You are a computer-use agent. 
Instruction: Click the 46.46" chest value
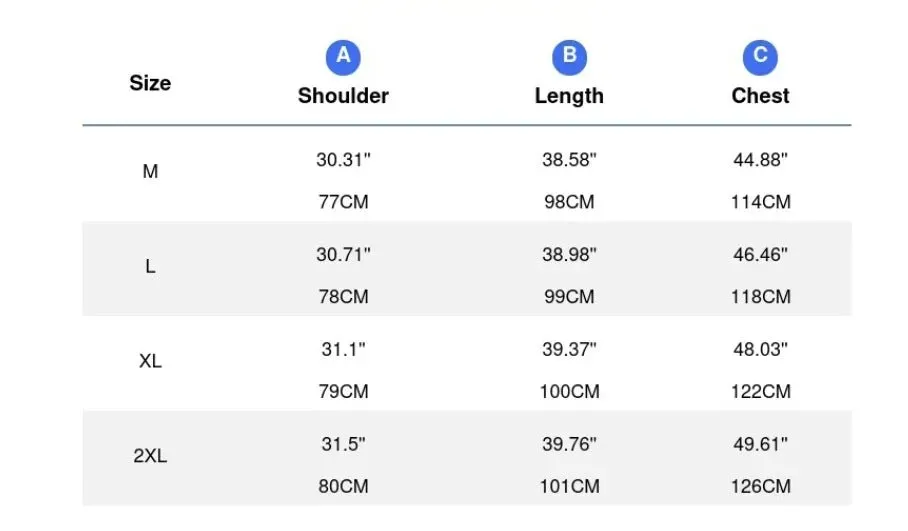click(760, 254)
